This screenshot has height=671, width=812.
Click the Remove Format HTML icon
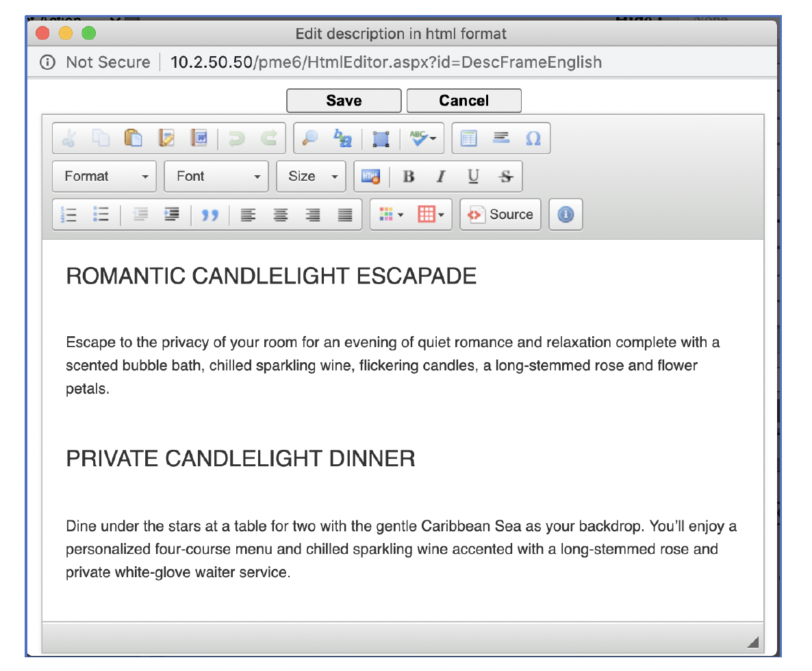(371, 177)
